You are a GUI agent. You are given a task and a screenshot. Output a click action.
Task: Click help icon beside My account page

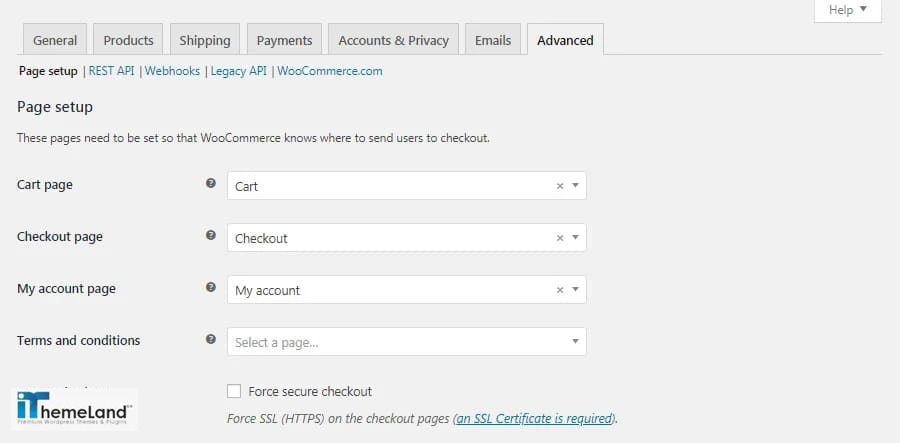tap(211, 287)
